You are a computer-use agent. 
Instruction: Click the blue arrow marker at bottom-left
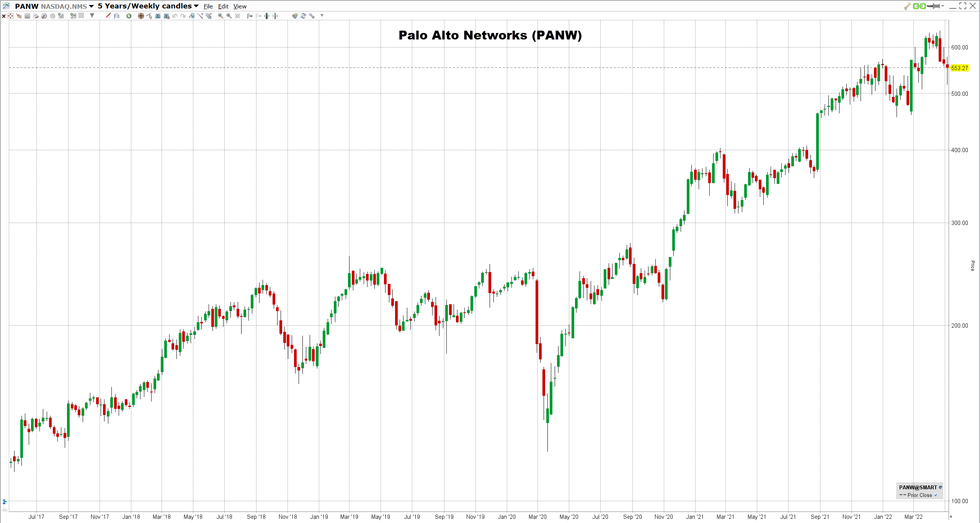click(x=5, y=502)
